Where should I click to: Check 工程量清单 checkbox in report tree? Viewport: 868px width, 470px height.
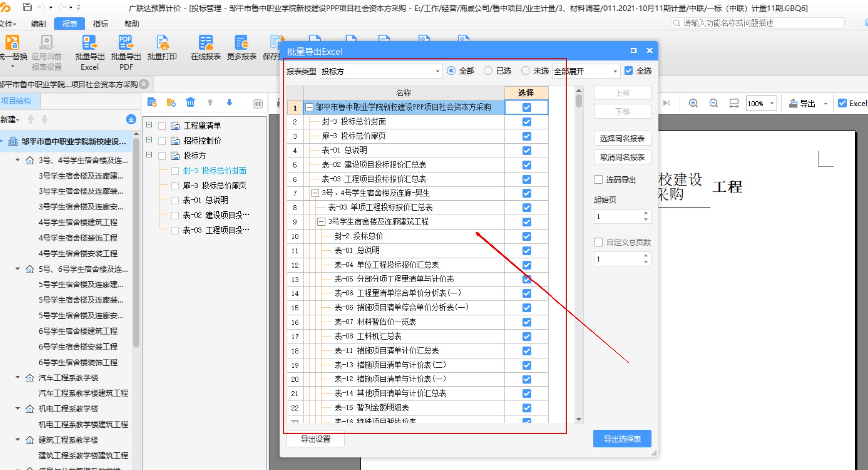162,126
